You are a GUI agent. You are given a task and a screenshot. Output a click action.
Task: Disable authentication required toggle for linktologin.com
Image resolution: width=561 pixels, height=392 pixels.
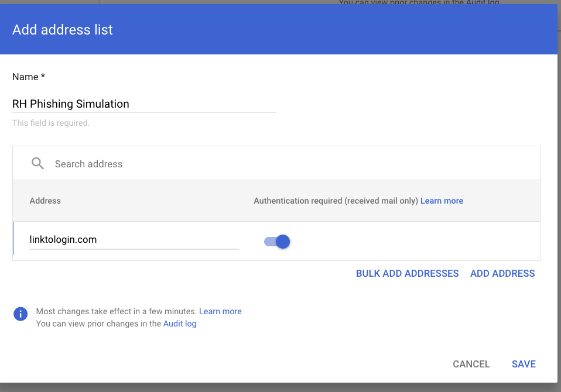278,242
